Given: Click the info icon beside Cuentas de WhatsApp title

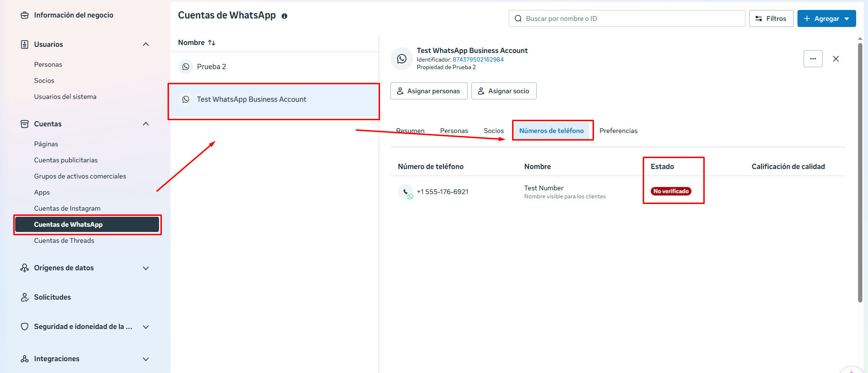Looking at the screenshot, I should (284, 16).
